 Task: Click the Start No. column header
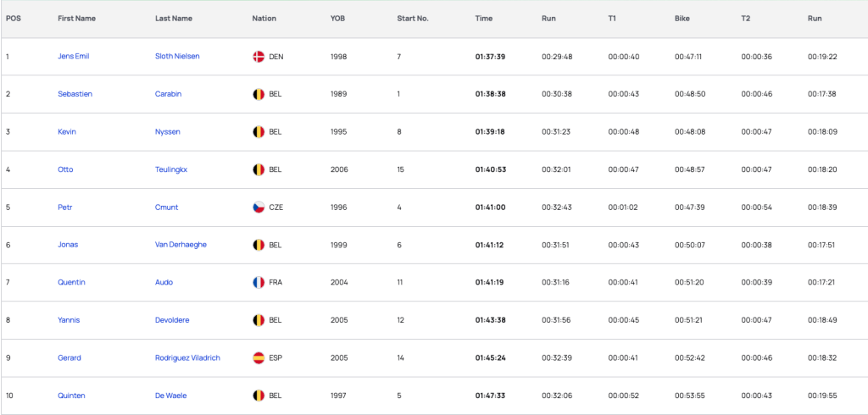[413, 19]
